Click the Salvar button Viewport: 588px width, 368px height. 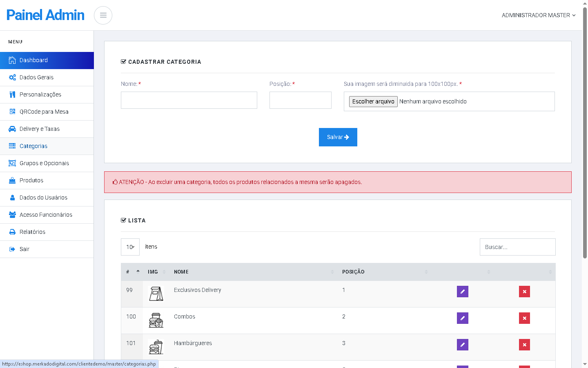(x=338, y=137)
